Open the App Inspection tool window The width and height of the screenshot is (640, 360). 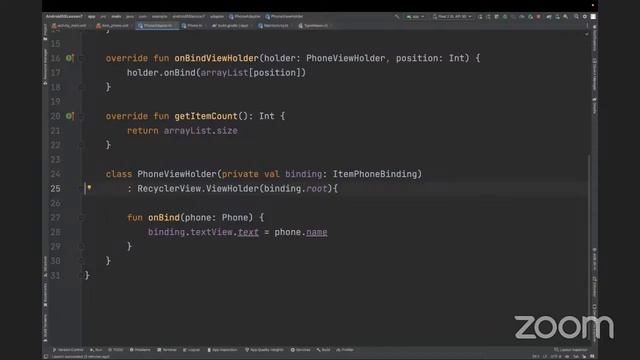pos(222,350)
